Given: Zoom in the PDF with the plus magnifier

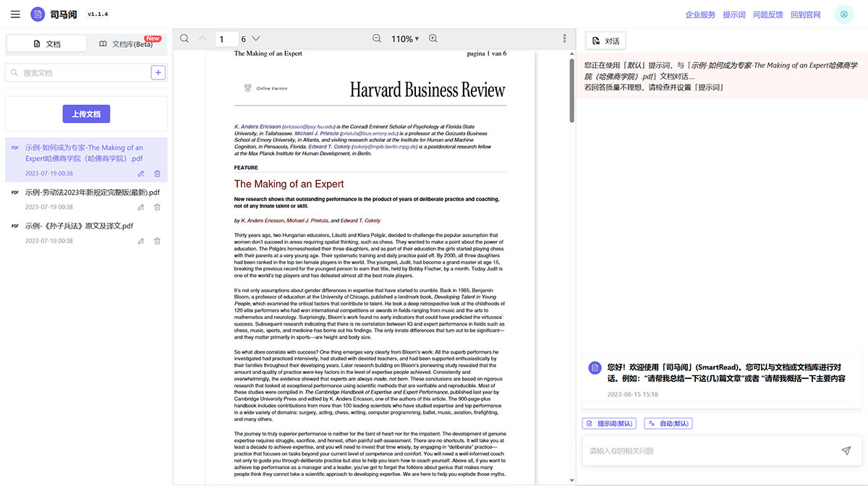Looking at the screenshot, I should click(x=433, y=38).
